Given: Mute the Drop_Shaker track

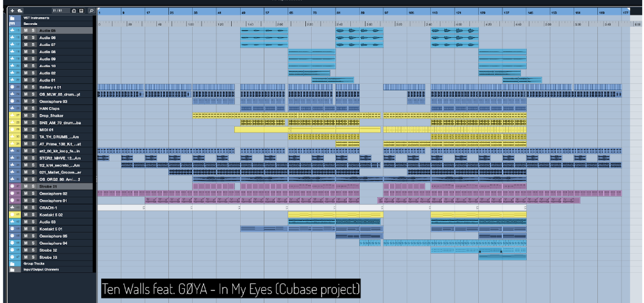Looking at the screenshot, I should [26, 115].
